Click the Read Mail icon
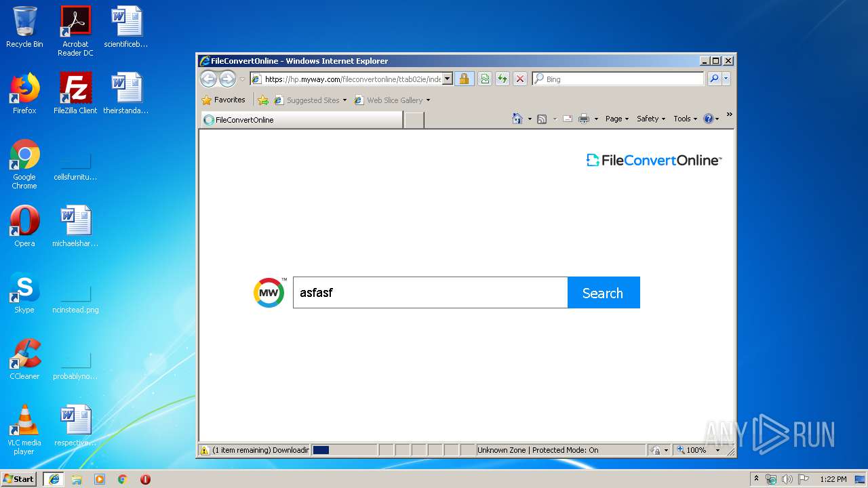868x488 pixels. click(568, 119)
